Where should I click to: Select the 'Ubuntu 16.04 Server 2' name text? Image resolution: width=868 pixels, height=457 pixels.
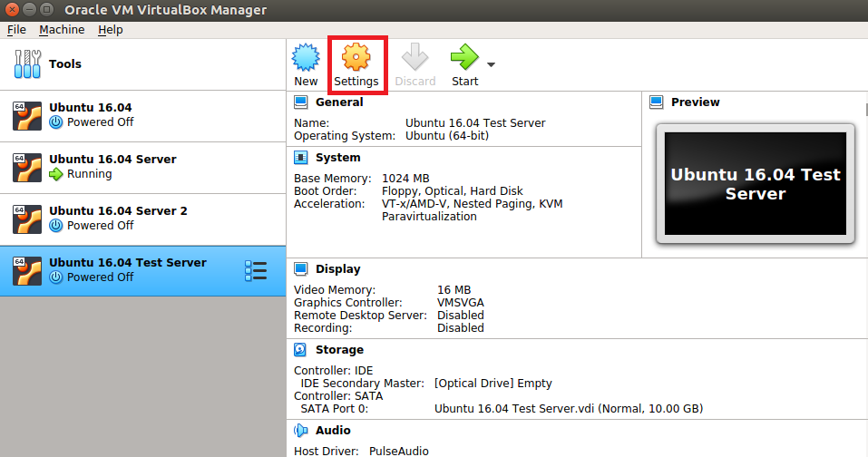pos(118,210)
